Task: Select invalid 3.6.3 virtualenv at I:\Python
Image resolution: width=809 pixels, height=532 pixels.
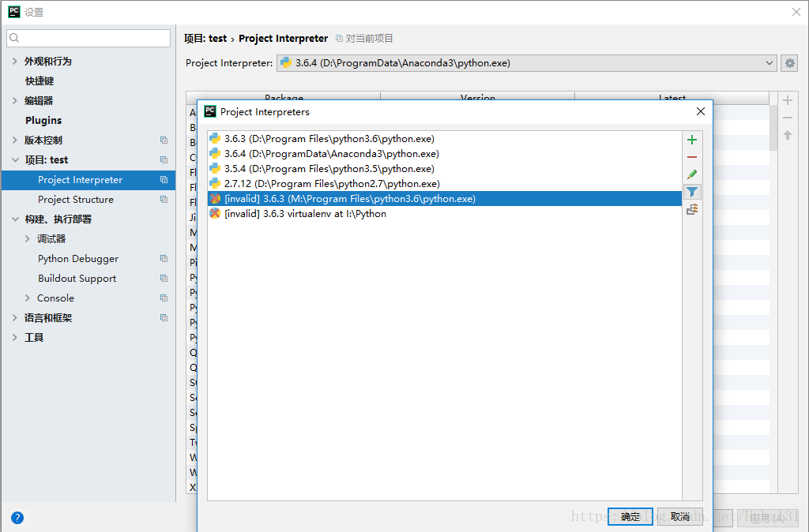Action: tap(444, 213)
